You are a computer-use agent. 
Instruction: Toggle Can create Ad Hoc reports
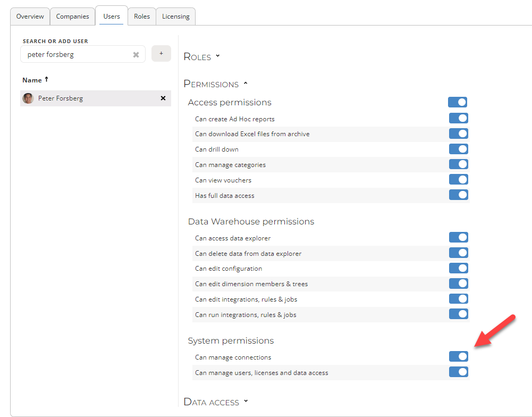coord(458,119)
